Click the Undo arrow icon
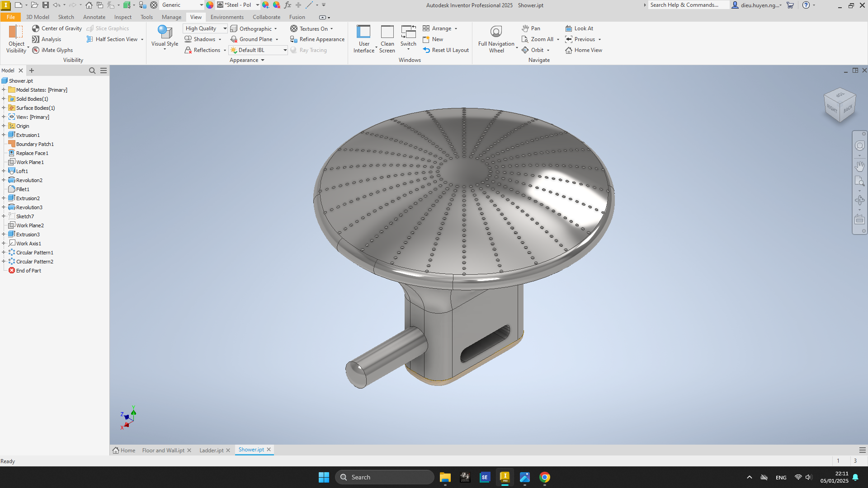 coord(57,5)
